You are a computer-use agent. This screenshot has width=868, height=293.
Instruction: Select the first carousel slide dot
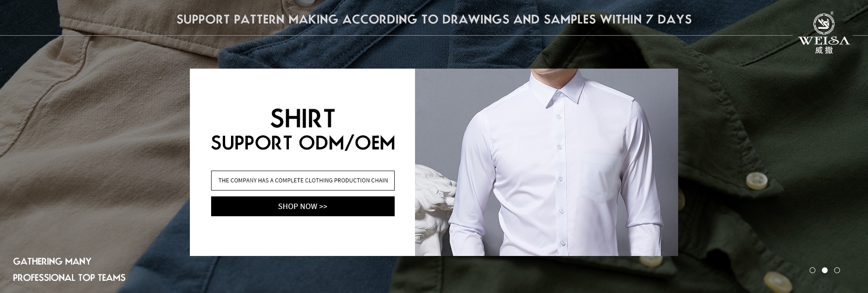[x=812, y=270]
